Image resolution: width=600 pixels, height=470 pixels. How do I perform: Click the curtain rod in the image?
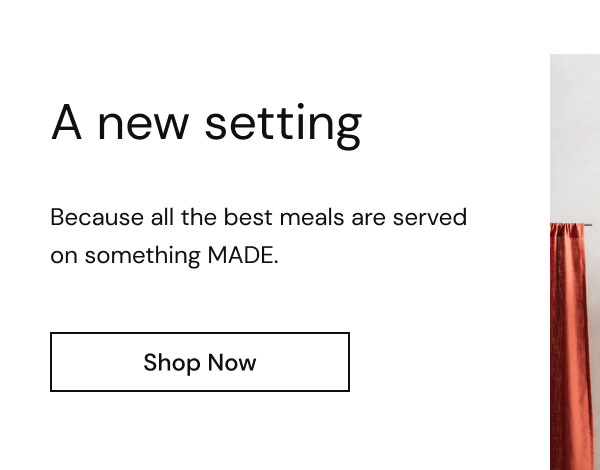(x=588, y=225)
